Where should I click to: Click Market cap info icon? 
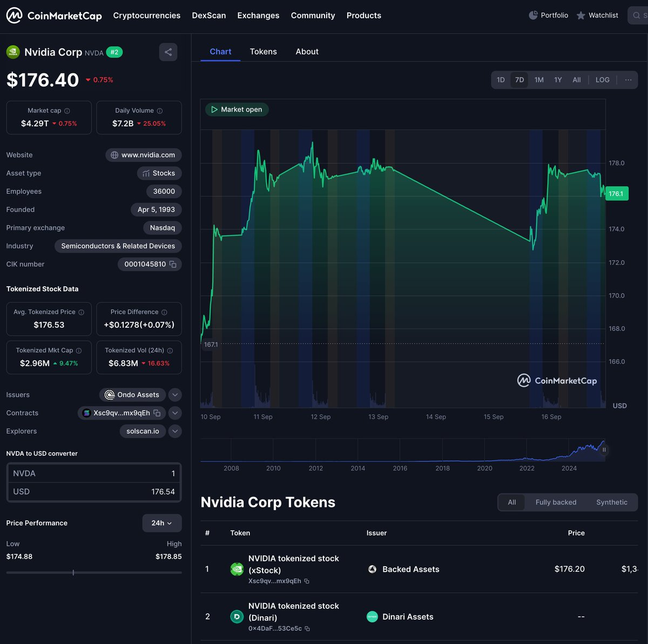[67, 111]
